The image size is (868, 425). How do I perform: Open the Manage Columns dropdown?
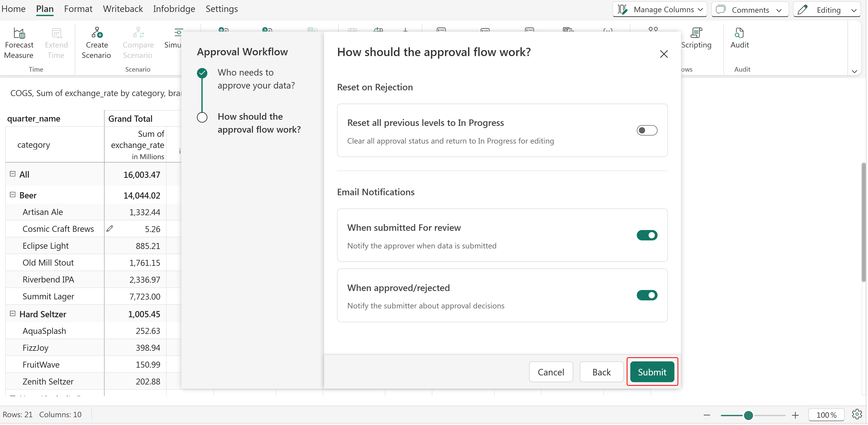659,9
